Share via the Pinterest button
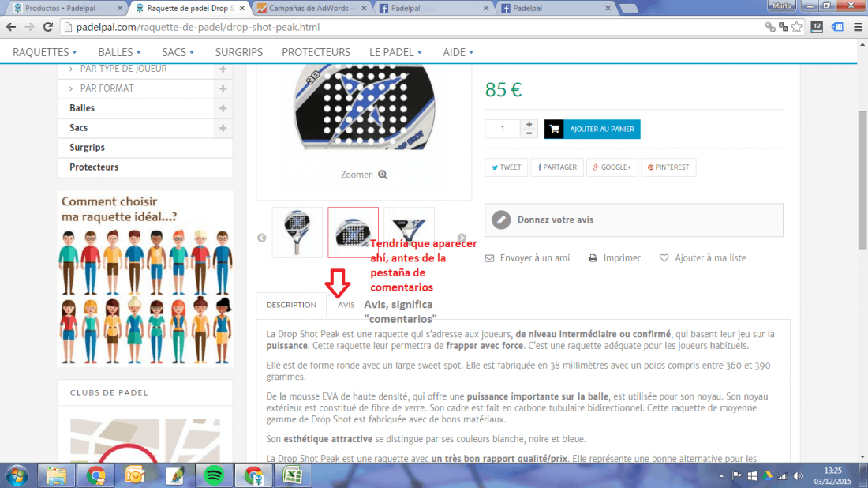868x488 pixels. [x=668, y=167]
